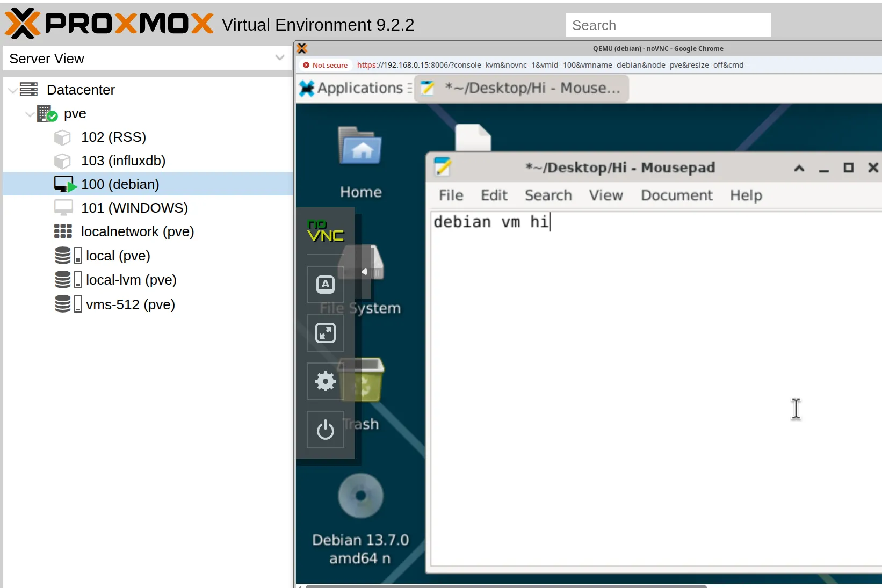Viewport: 882px width, 588px height.
Task: Click the Mousepad window title icon
Action: tap(443, 168)
